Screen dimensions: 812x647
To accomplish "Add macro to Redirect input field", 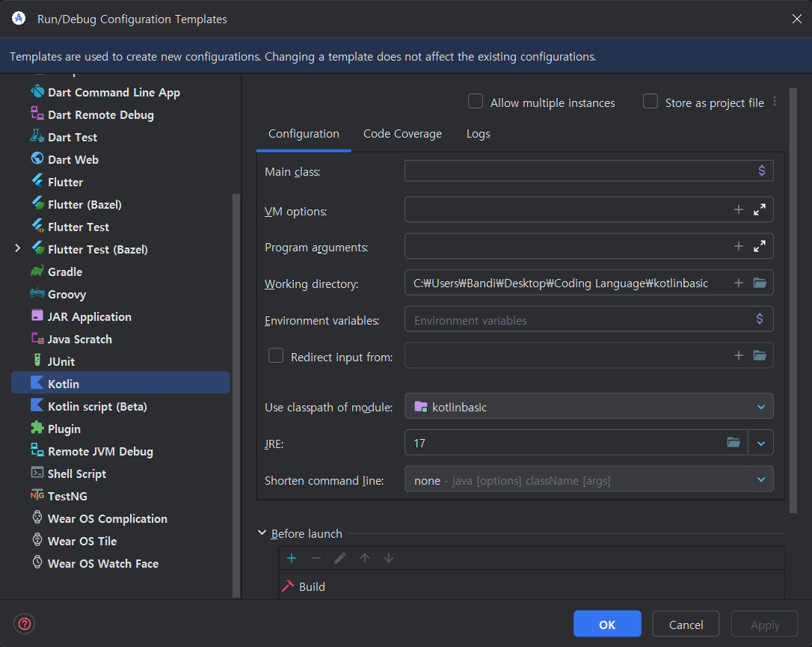I will point(739,355).
